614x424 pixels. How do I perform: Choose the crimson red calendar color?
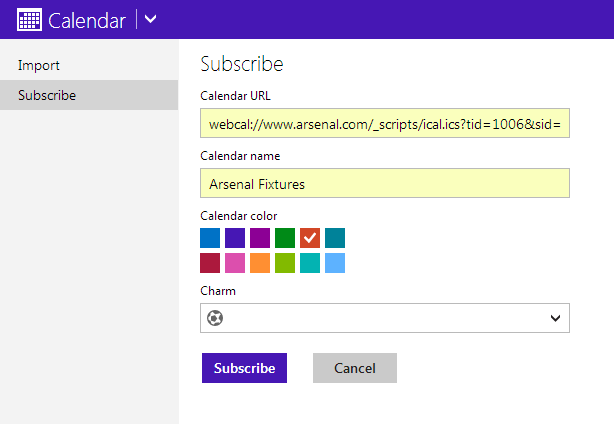coord(210,263)
